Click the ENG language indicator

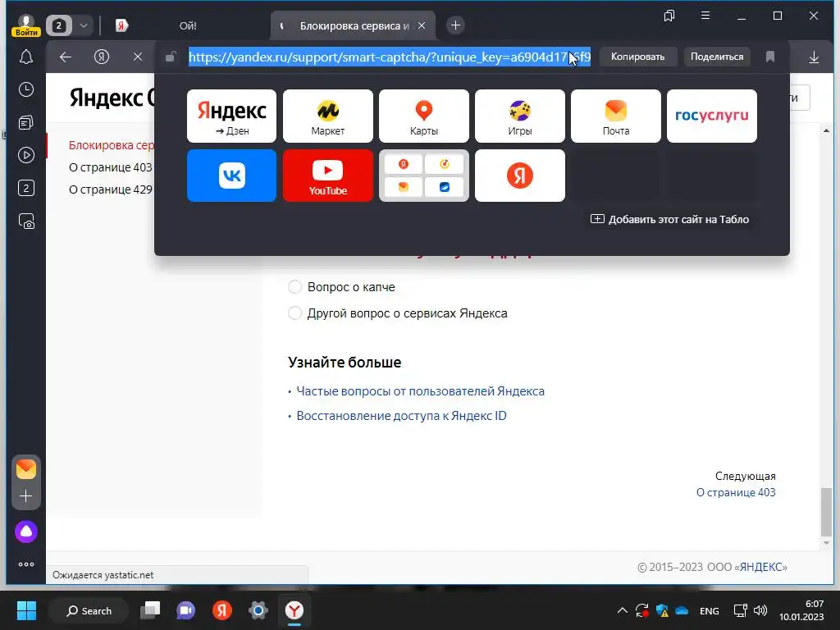coord(710,611)
